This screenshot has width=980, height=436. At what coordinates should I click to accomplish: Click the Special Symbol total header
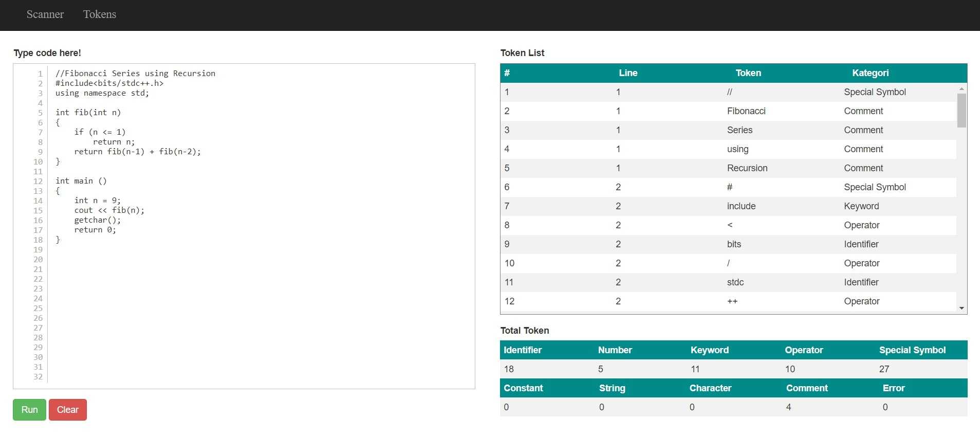tap(912, 350)
